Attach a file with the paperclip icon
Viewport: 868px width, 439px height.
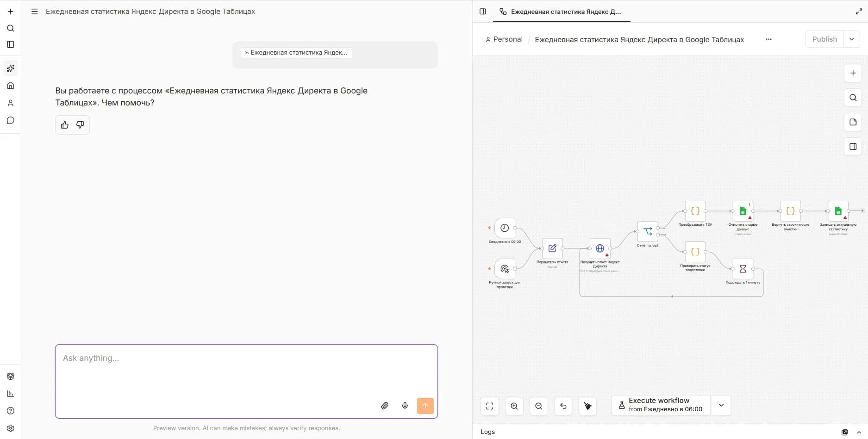click(385, 406)
